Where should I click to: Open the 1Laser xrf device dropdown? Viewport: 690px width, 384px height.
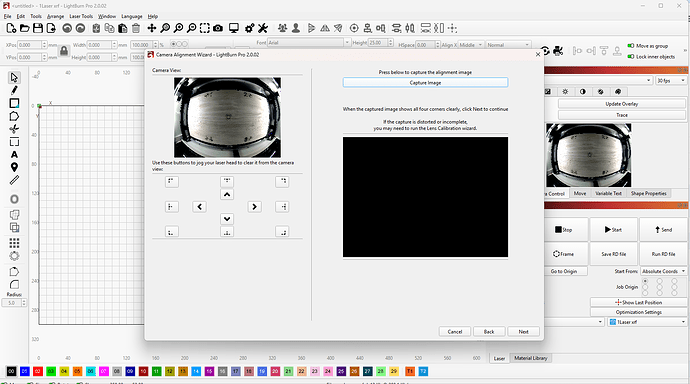click(x=647, y=322)
